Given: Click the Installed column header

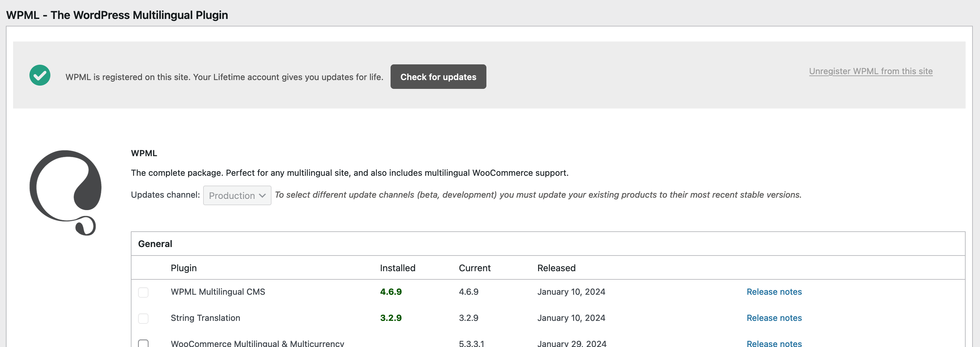Looking at the screenshot, I should (x=397, y=268).
